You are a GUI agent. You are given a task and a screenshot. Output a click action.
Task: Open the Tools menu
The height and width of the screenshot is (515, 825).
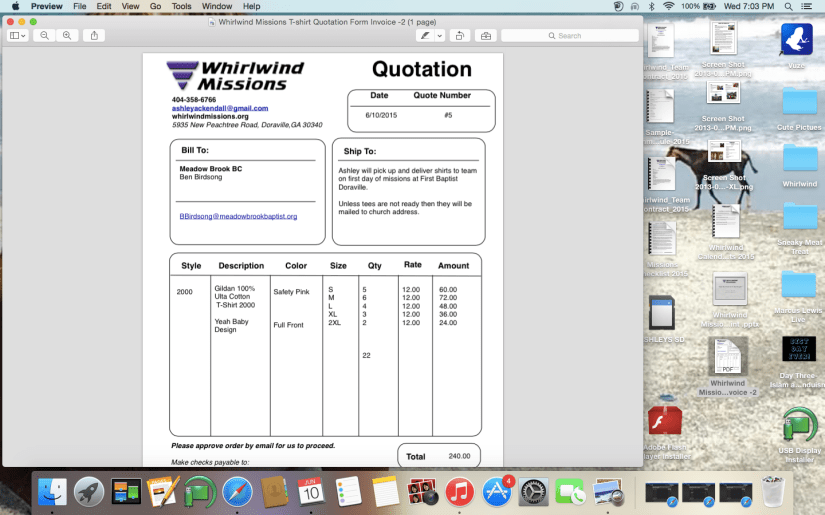tap(181, 6)
